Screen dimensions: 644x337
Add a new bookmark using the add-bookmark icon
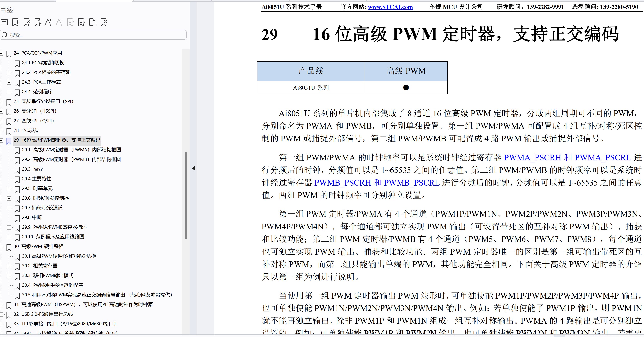pyautogui.click(x=15, y=22)
